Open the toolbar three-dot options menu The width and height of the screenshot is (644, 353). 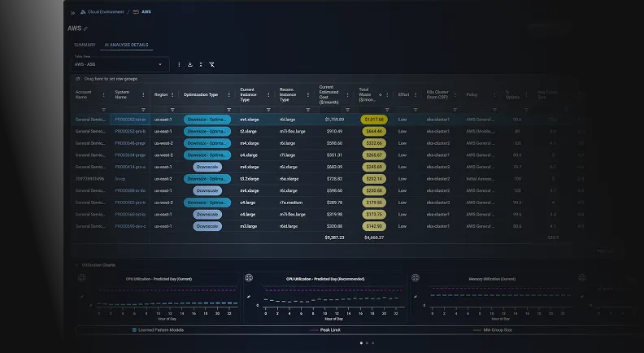(179, 64)
